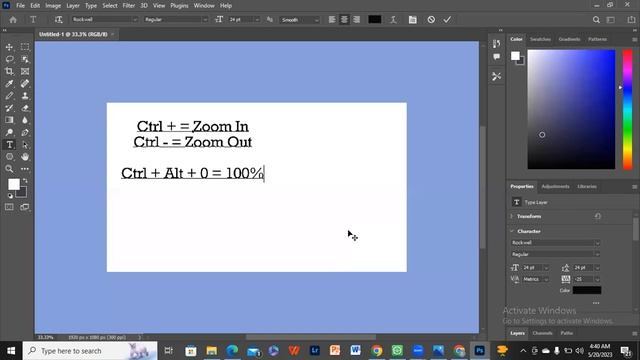Click the Home icon in options bar
The image size is (640, 360).
coord(13,20)
